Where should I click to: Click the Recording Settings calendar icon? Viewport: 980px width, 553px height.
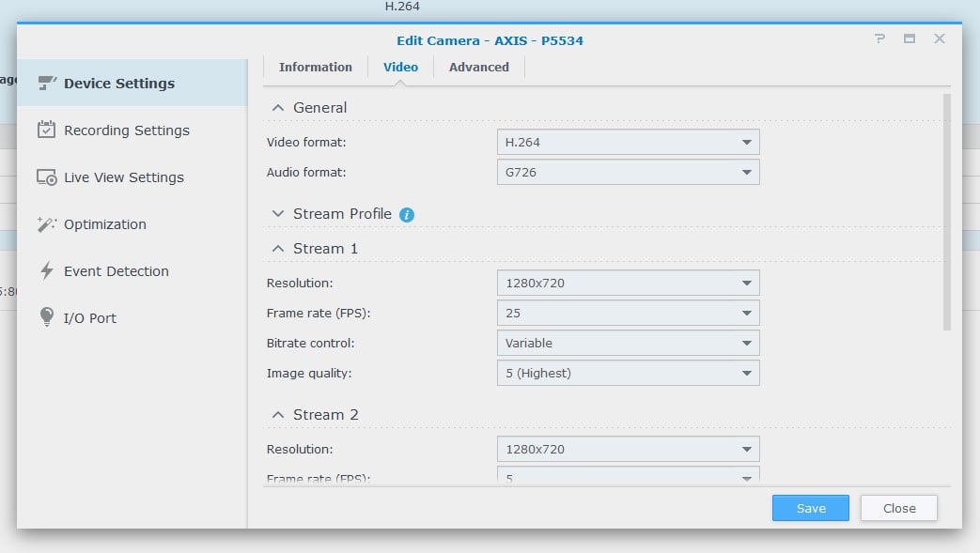click(x=46, y=130)
